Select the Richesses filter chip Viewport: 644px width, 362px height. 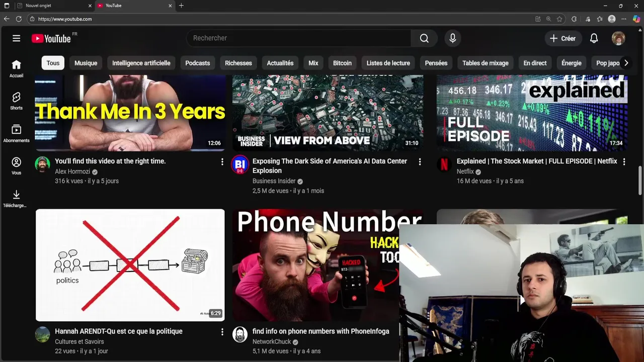pyautogui.click(x=238, y=63)
